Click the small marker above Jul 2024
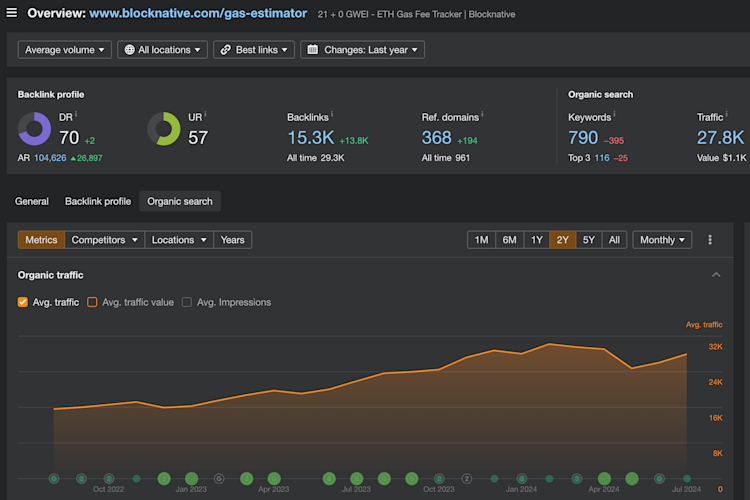 687,478
